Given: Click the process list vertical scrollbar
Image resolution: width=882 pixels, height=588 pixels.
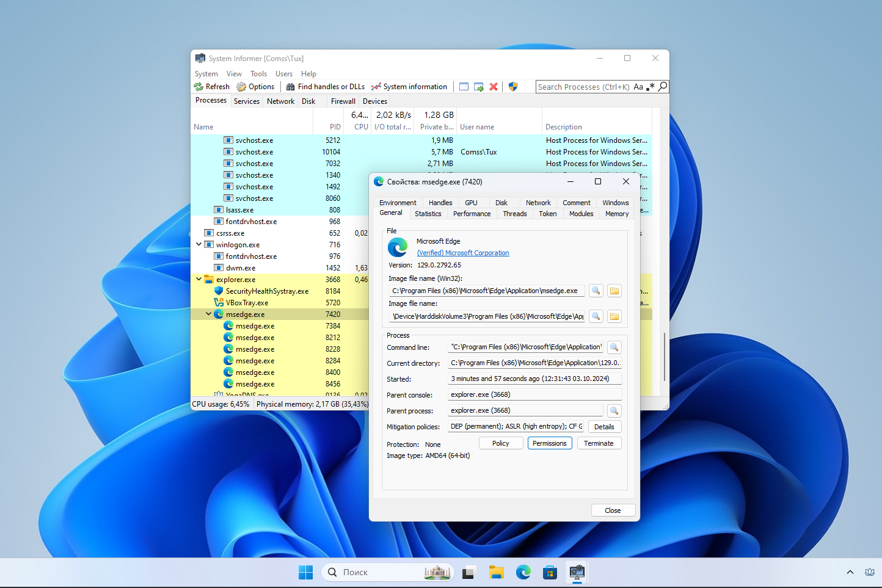Looking at the screenshot, I should pyautogui.click(x=665, y=357).
